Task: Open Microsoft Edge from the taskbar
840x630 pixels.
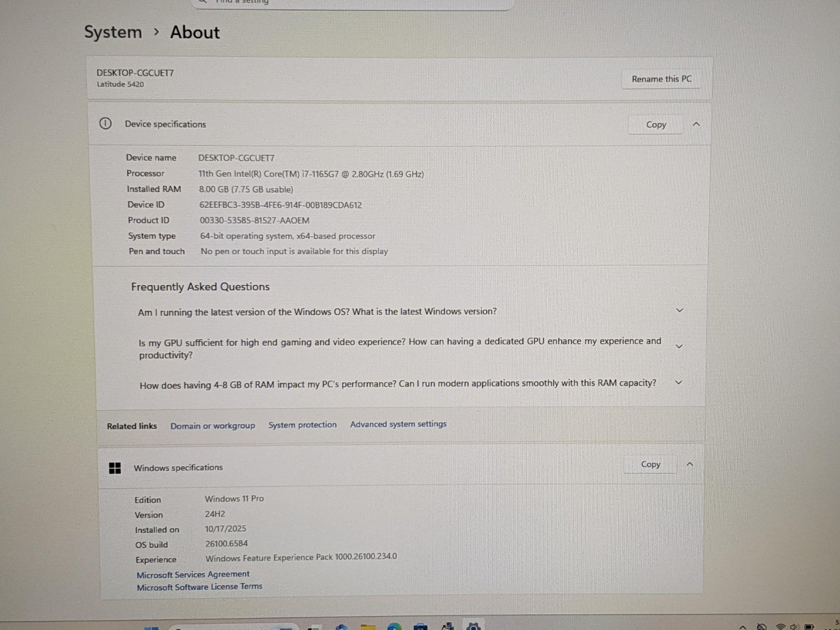Action: click(x=394, y=627)
